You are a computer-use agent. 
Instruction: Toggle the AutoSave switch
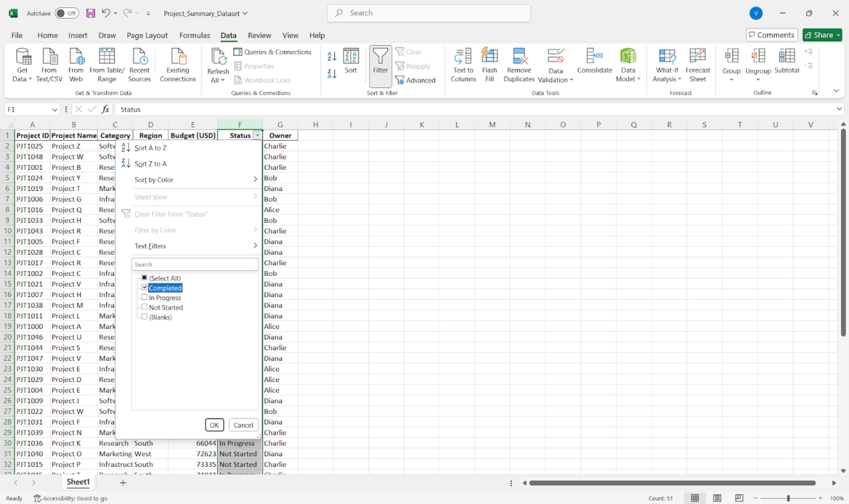click(66, 13)
